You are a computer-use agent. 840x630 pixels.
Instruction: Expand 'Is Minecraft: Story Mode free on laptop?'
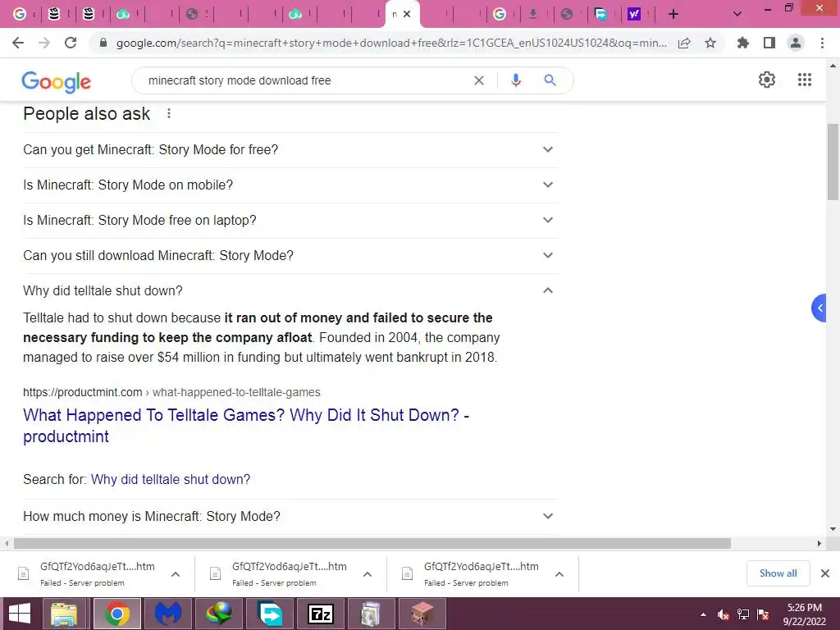[x=290, y=221]
